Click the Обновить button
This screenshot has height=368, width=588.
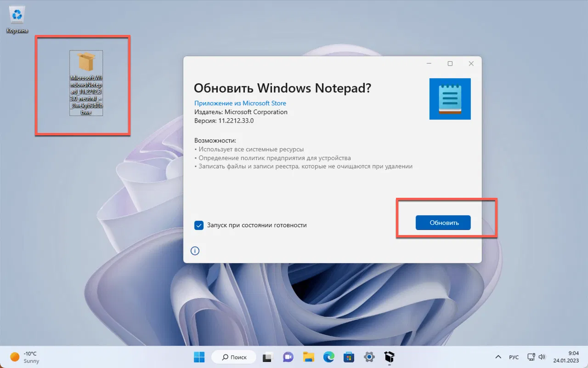pyautogui.click(x=443, y=223)
